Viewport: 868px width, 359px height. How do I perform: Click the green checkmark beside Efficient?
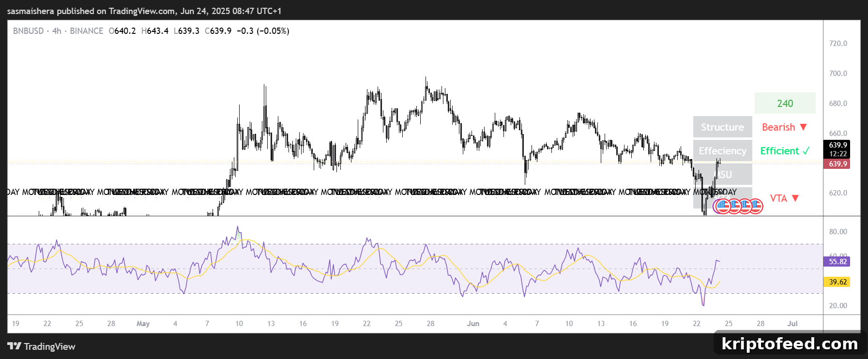[806, 151]
